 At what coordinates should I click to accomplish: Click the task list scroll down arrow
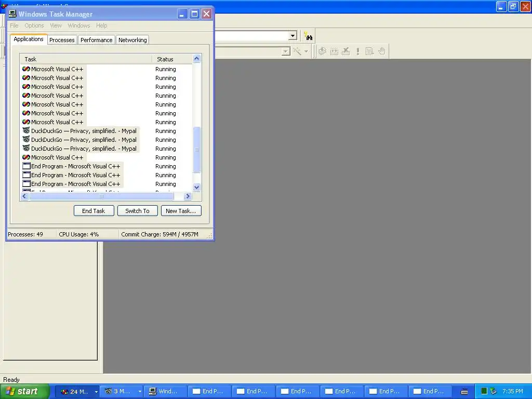click(x=197, y=187)
